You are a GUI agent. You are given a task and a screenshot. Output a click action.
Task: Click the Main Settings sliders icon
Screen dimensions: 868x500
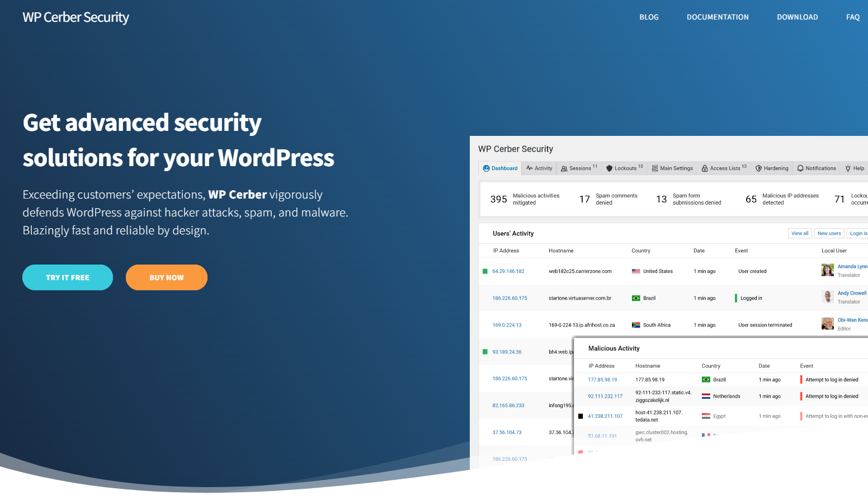click(x=655, y=168)
